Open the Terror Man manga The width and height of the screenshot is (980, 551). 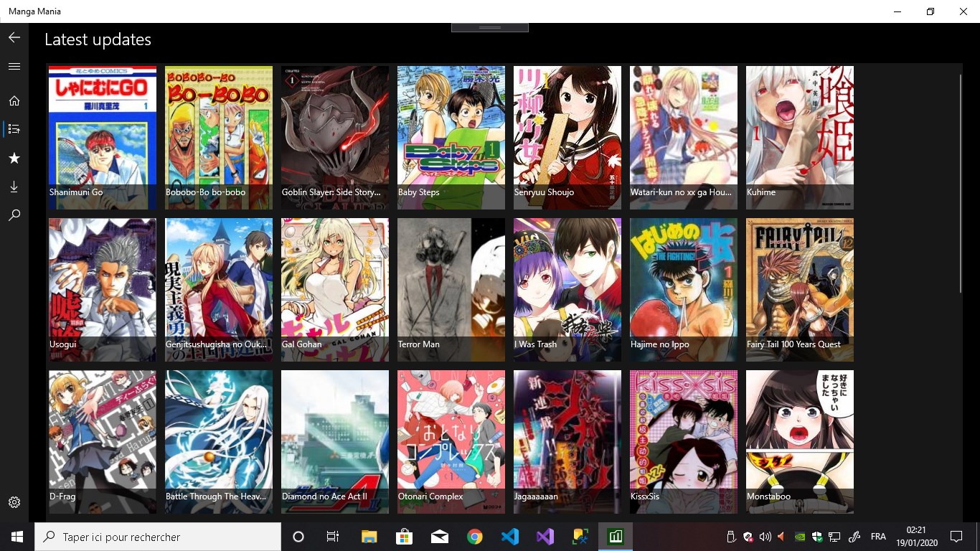[451, 290]
